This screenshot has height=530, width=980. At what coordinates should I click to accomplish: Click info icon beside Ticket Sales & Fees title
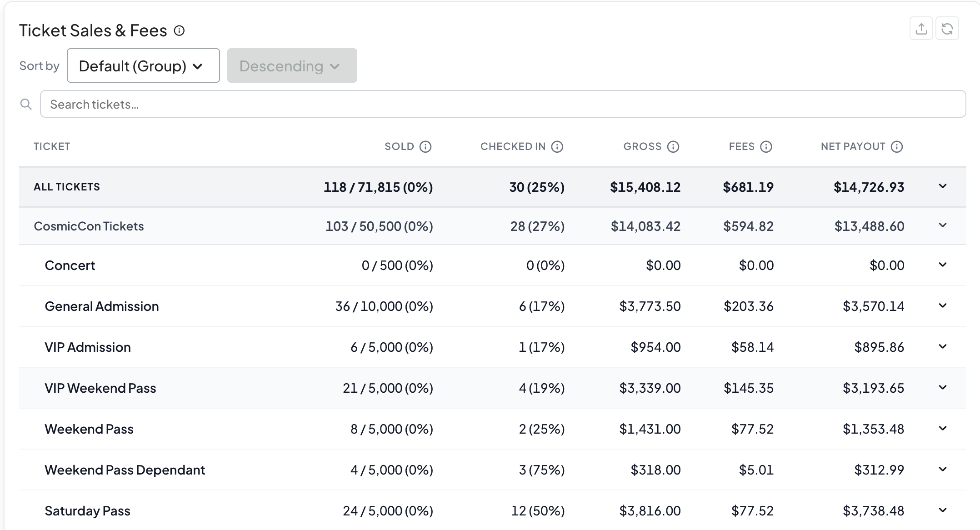click(180, 30)
